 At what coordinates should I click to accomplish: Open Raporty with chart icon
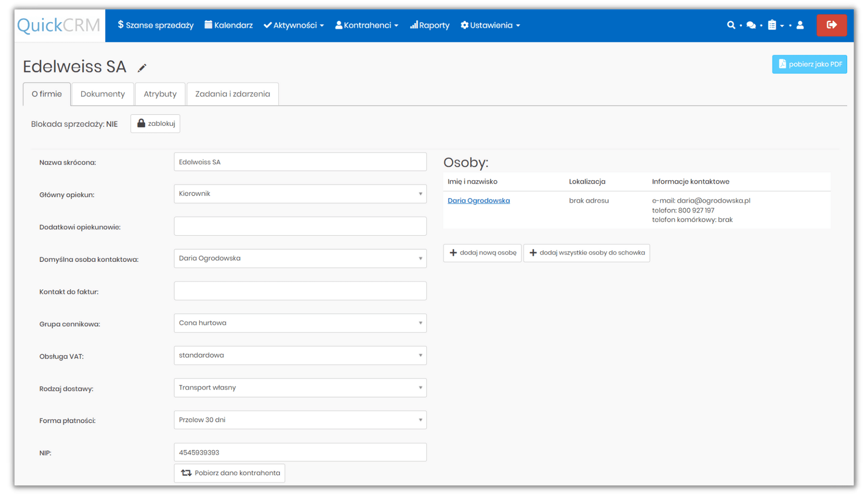430,25
